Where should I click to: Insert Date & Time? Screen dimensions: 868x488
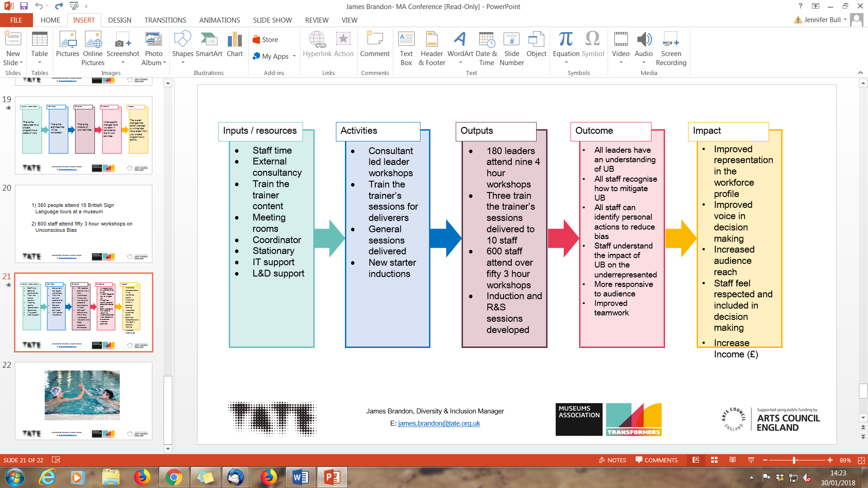point(486,48)
